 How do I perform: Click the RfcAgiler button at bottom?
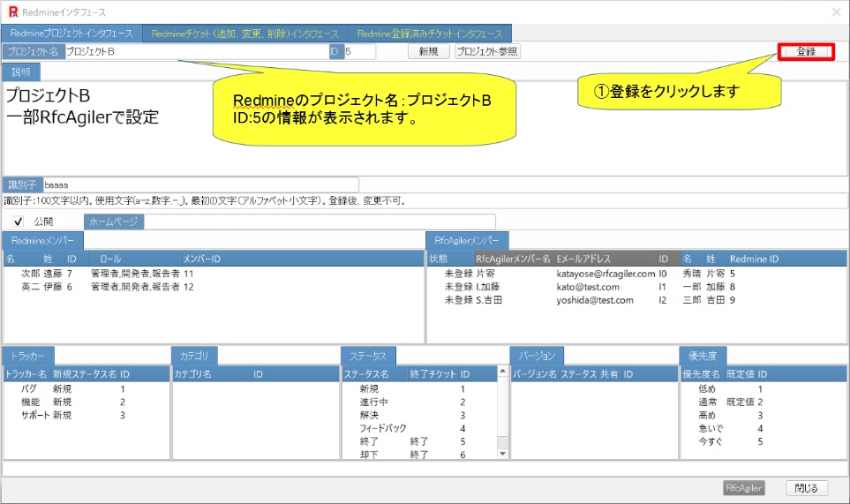[x=744, y=488]
